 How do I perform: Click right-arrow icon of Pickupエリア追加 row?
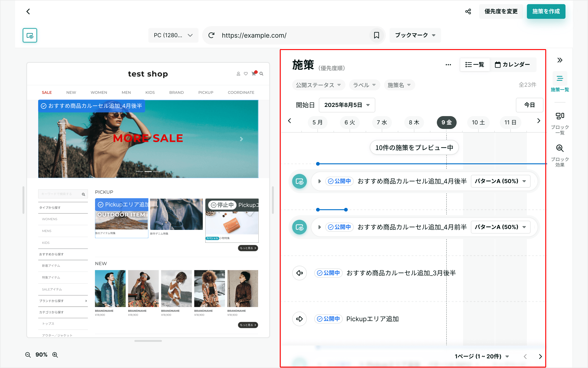(x=299, y=319)
